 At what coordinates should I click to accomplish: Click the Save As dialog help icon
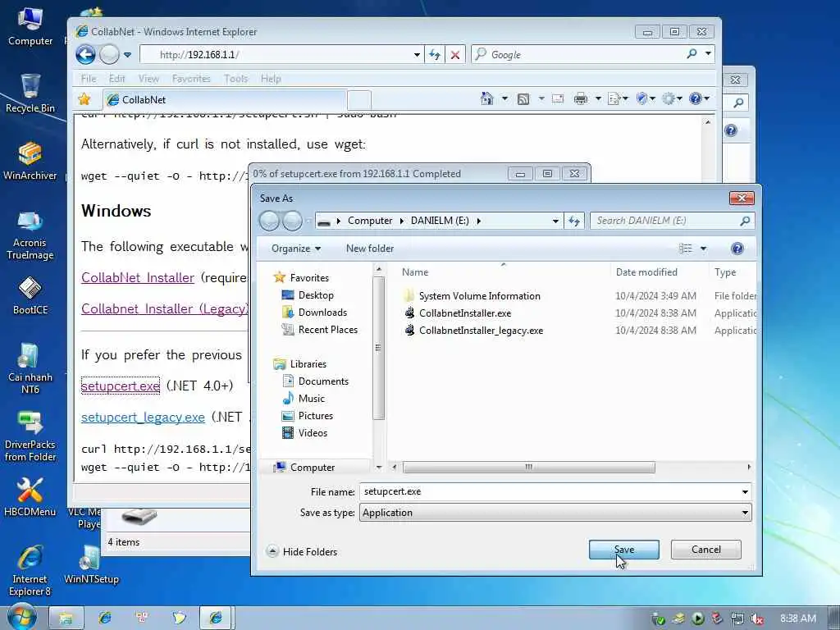coord(737,249)
